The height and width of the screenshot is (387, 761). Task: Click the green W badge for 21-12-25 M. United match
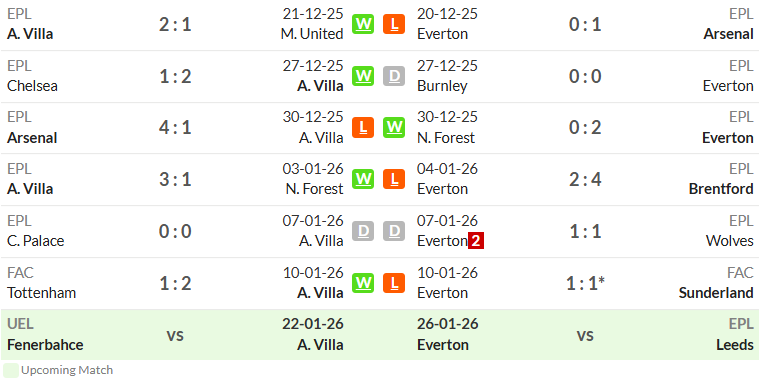click(x=363, y=24)
